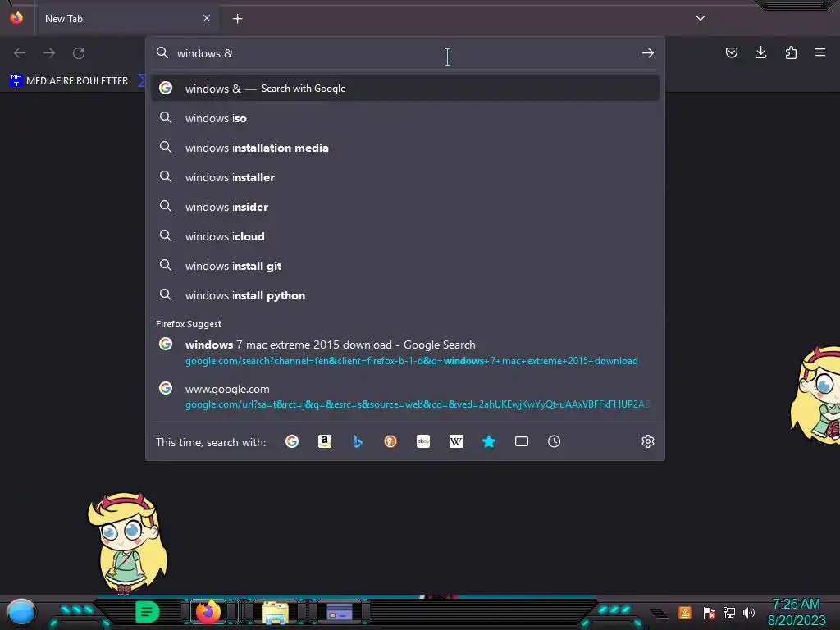Open a new tab with plus button
The height and width of the screenshot is (630, 840).
click(237, 19)
